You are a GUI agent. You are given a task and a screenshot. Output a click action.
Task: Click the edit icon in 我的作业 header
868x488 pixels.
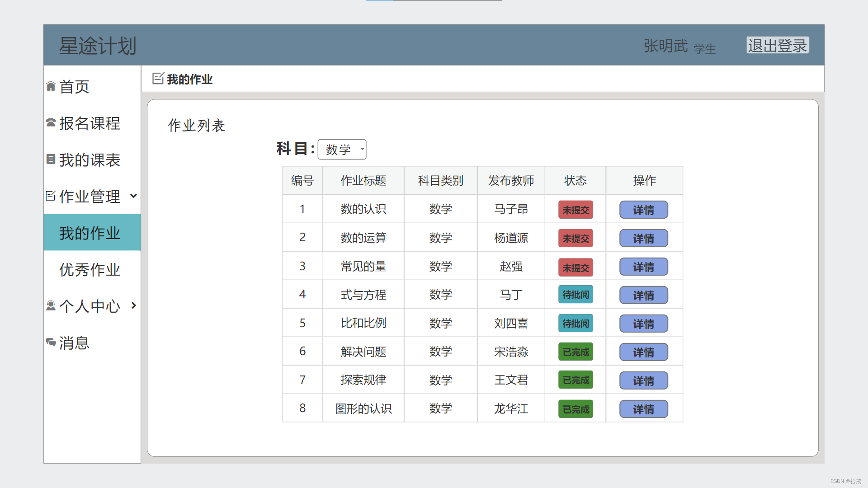(158, 79)
